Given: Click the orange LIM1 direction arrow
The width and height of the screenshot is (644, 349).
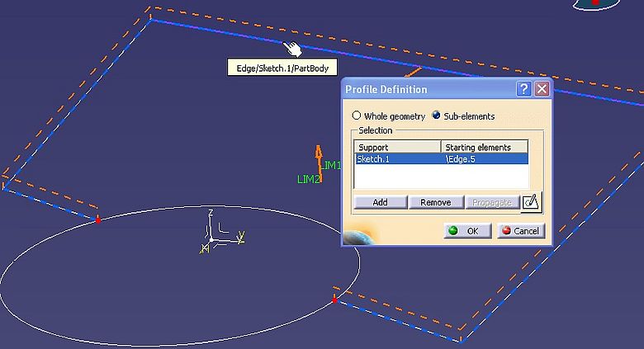Looking at the screenshot, I should pos(318,158).
